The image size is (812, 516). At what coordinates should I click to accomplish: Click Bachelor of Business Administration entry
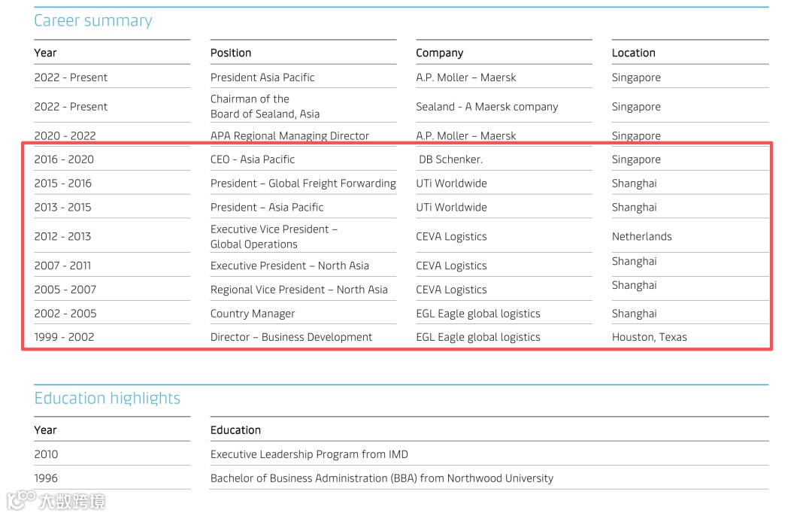pos(382,478)
